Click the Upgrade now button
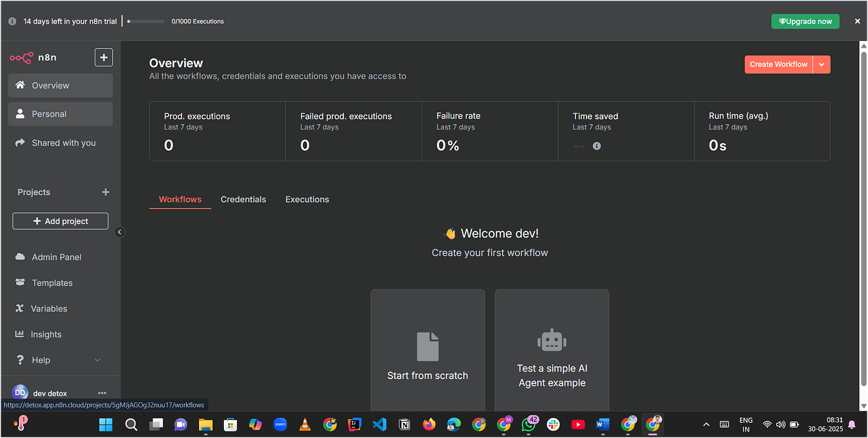Viewport: 868px width, 438px height. 805,21
